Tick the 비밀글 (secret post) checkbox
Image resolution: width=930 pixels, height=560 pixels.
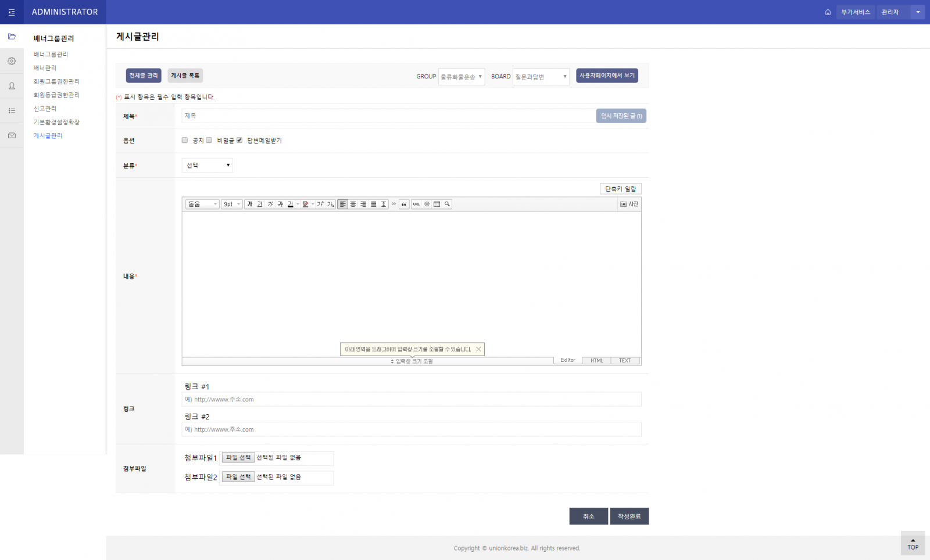coord(209,140)
